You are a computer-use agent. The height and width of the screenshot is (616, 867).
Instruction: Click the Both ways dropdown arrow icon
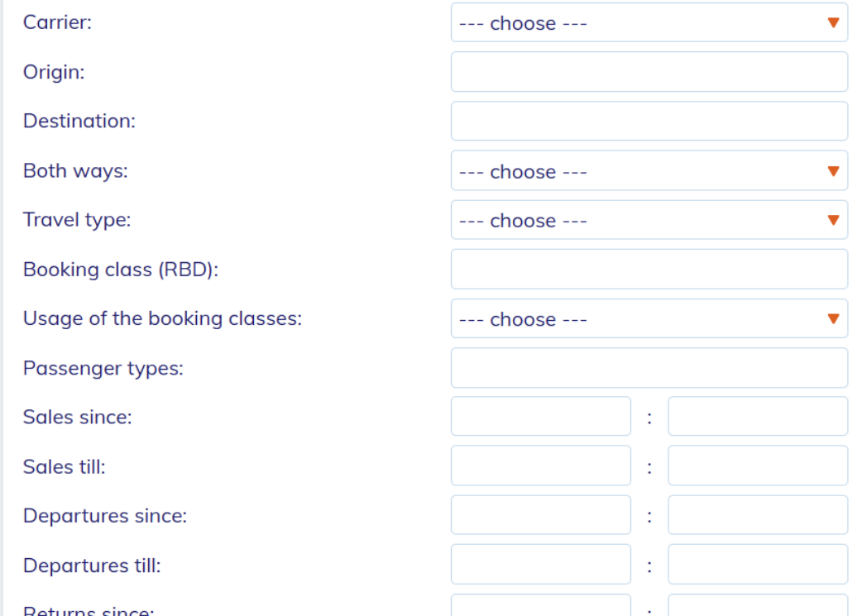pyautogui.click(x=833, y=172)
